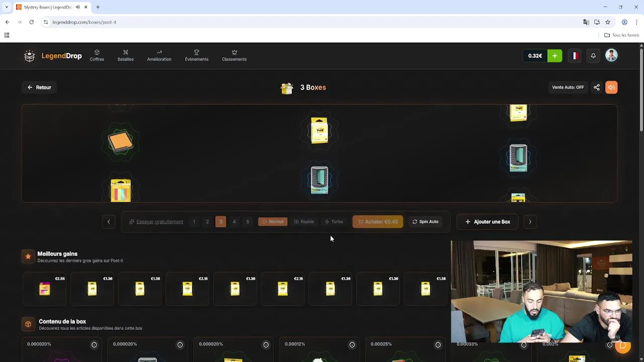View site information icon
Screen dimensions: 644x362
coord(46,22)
